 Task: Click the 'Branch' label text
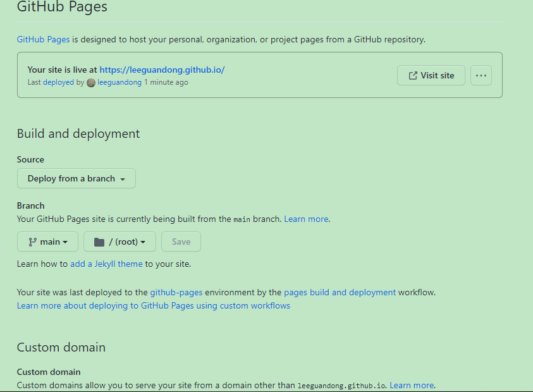(30, 205)
